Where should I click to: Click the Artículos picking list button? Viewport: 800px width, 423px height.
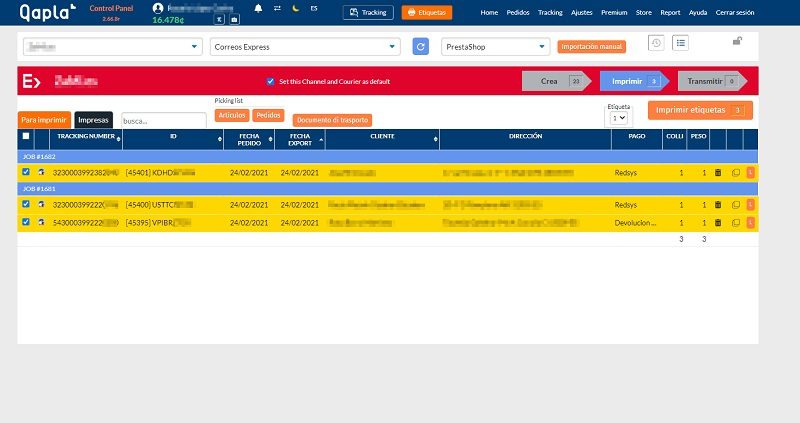232,115
